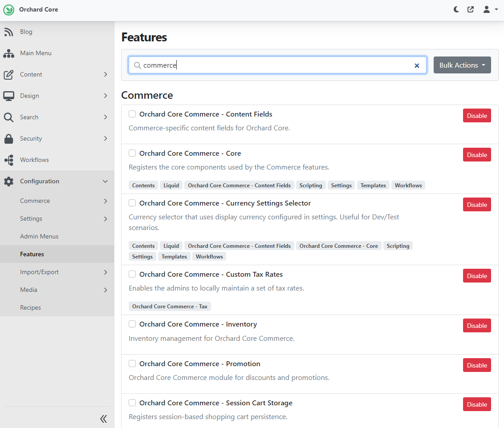Click the Workflows diagram icon
Image resolution: width=504 pixels, height=428 pixels.
coord(8,160)
